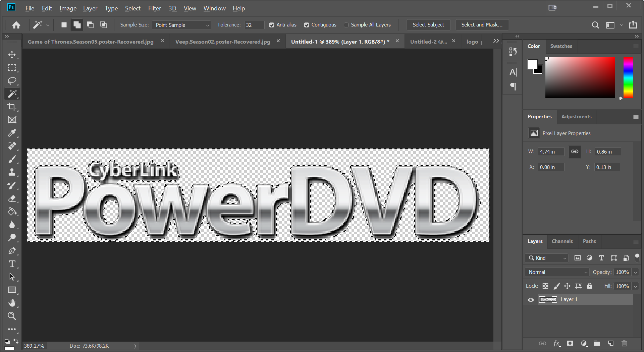Select the Eyedropper tool
This screenshot has height=352, width=644.
click(12, 133)
